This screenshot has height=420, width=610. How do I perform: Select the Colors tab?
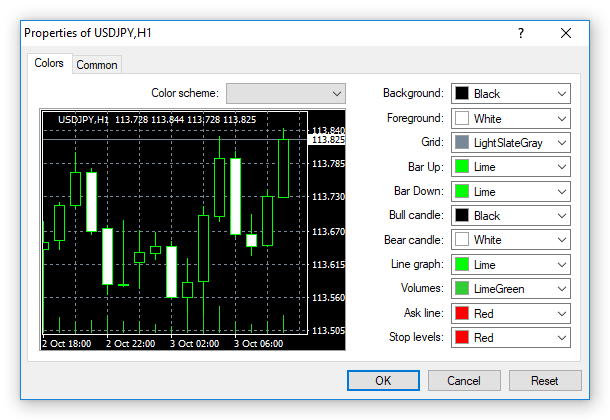click(x=49, y=63)
